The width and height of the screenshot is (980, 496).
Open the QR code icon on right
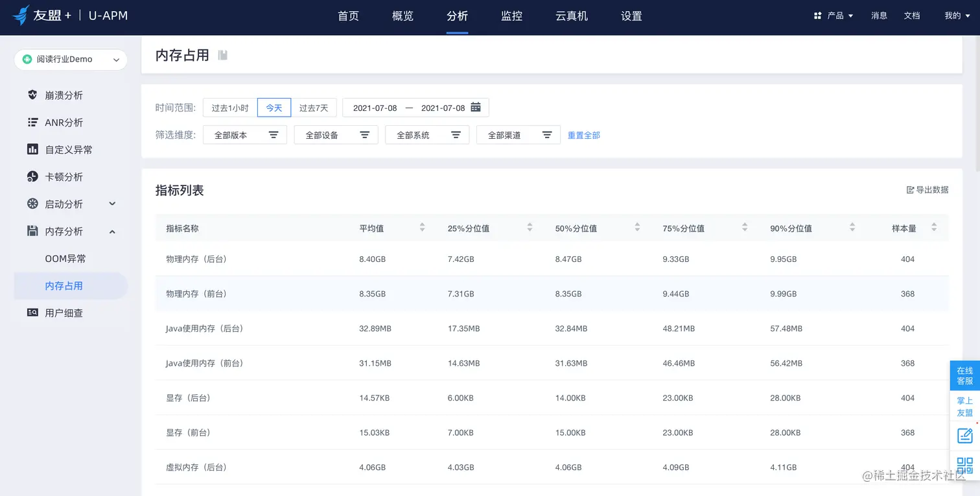click(965, 464)
